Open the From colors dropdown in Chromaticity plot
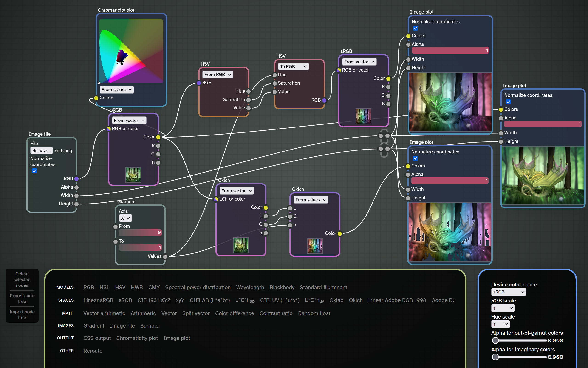 [117, 89]
